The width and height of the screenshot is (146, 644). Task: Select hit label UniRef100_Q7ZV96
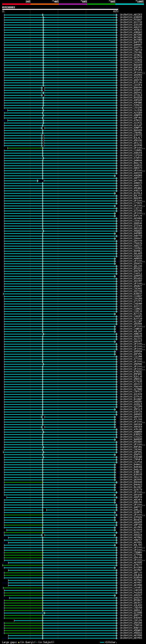pos(131,210)
